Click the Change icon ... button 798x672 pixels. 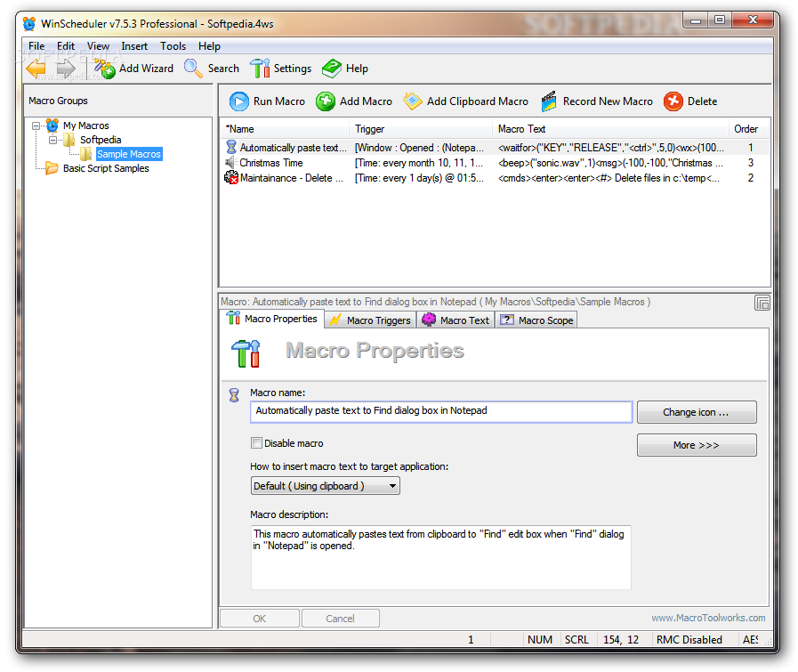[x=697, y=412]
